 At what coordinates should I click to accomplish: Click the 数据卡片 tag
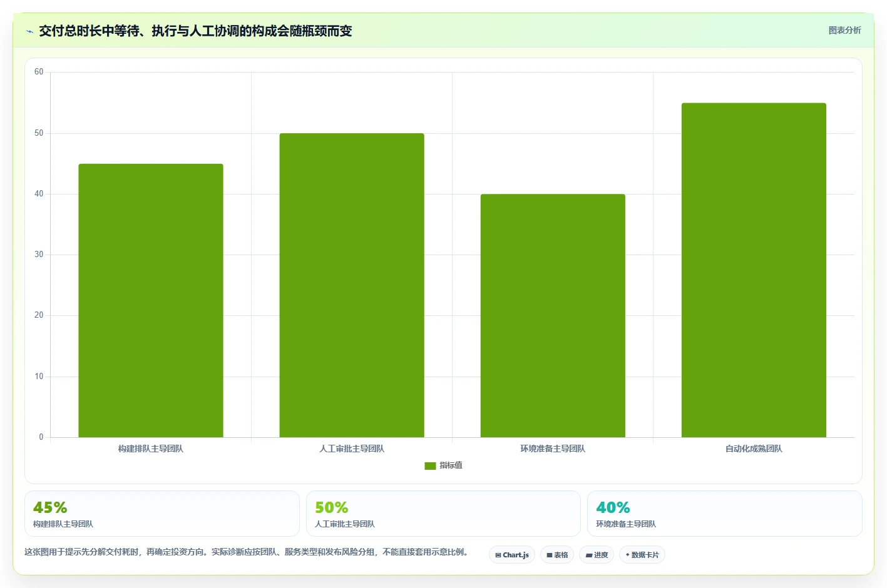point(642,555)
